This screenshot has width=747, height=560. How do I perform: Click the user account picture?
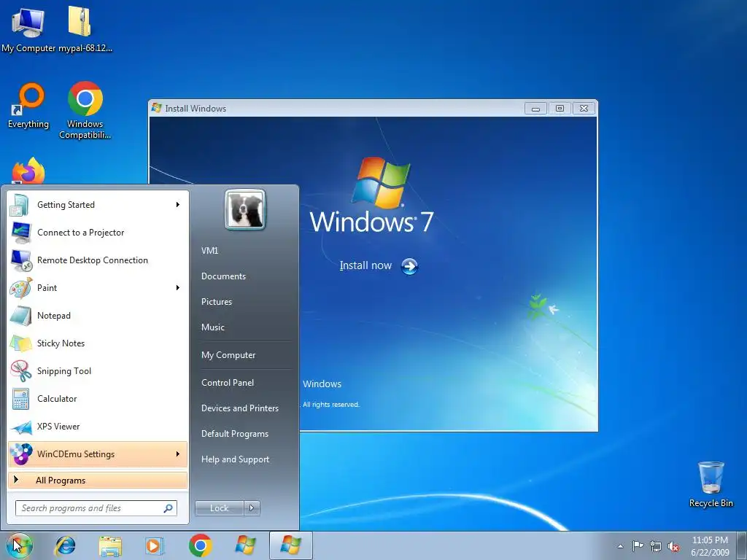pos(245,210)
